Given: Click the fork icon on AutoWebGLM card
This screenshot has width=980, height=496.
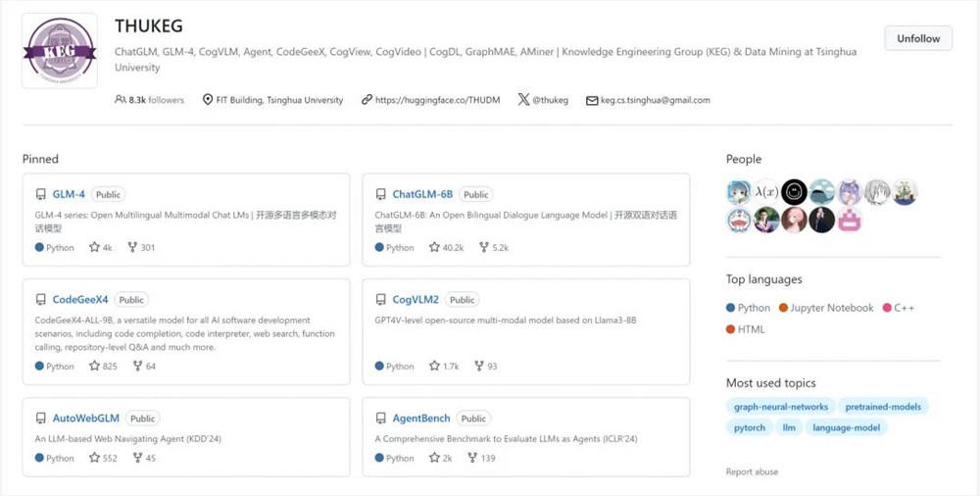Looking at the screenshot, I should pos(138,458).
